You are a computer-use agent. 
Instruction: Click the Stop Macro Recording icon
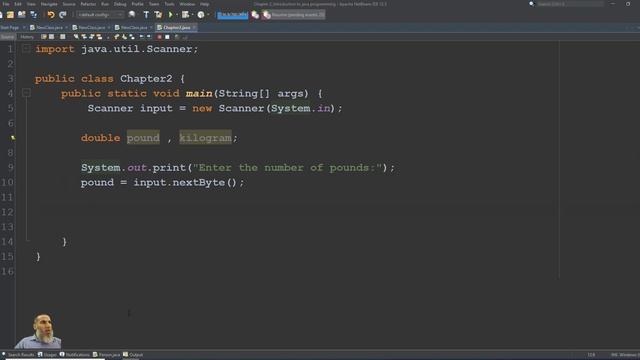pos(167,37)
